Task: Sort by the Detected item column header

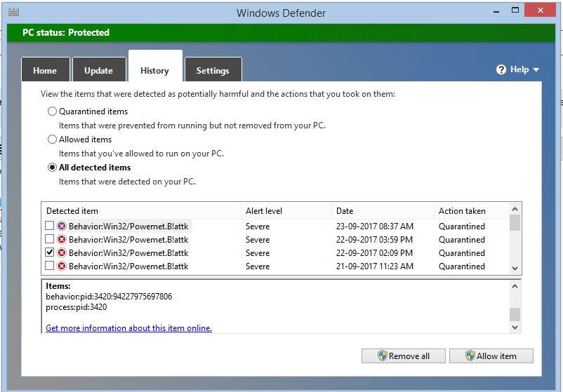Action: point(142,211)
